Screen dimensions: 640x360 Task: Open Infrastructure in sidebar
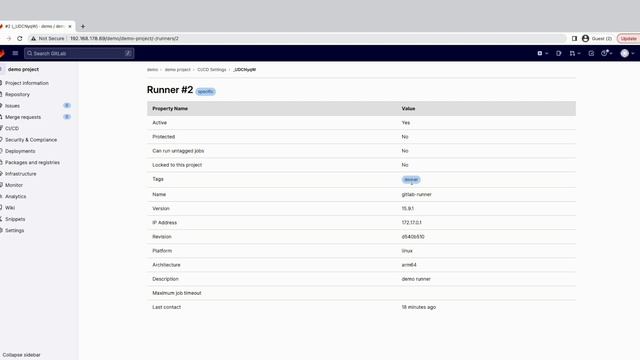click(x=20, y=174)
